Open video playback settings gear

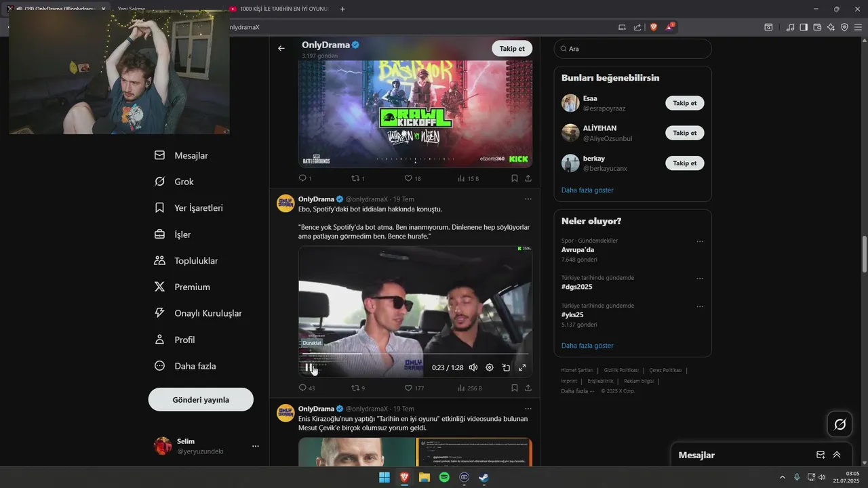point(490,367)
